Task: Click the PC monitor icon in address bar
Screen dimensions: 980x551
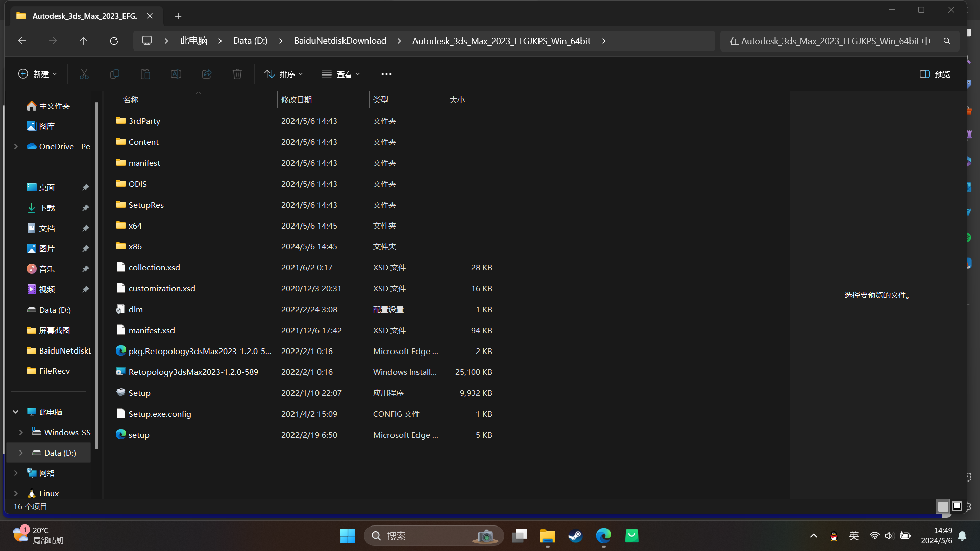Action: tap(147, 41)
